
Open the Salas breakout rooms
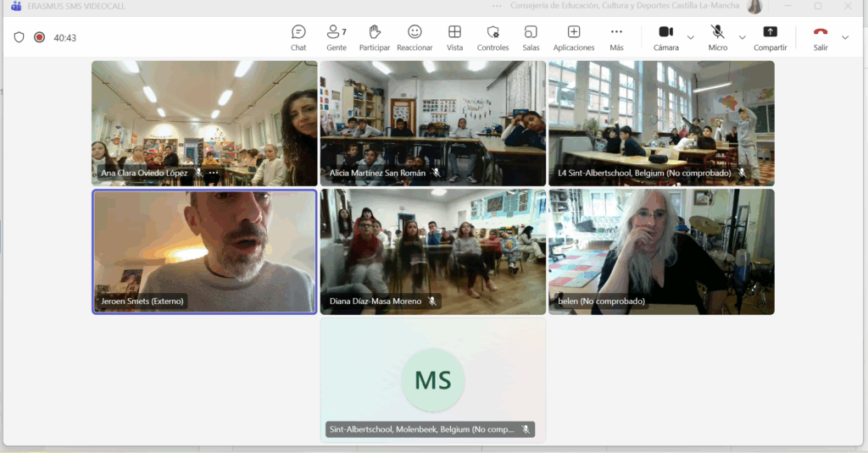click(x=531, y=37)
